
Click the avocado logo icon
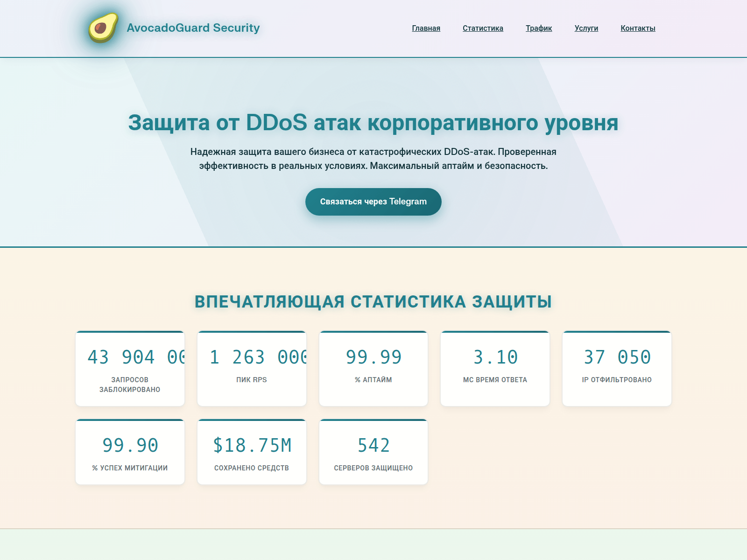point(103,28)
